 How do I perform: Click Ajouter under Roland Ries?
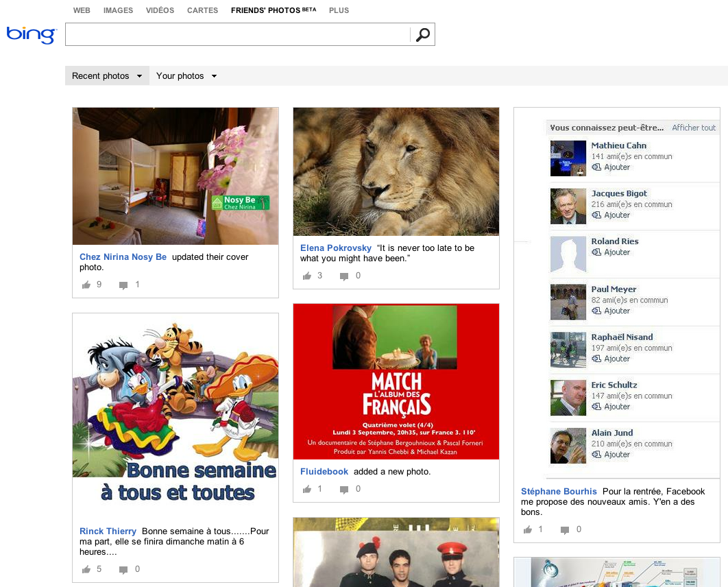[x=617, y=252]
